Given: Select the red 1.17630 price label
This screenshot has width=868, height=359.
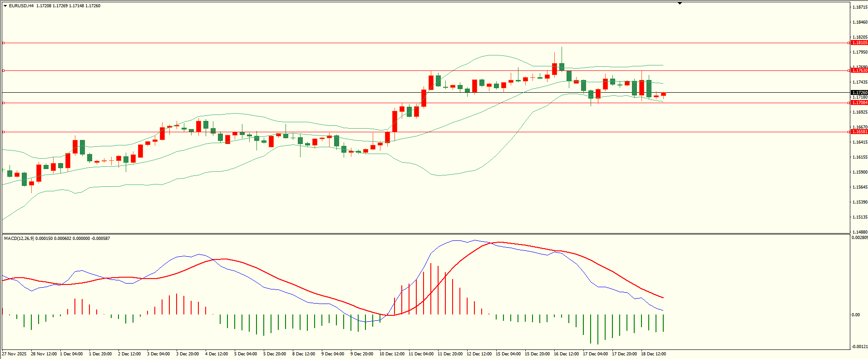Looking at the screenshot, I should pos(859,70).
